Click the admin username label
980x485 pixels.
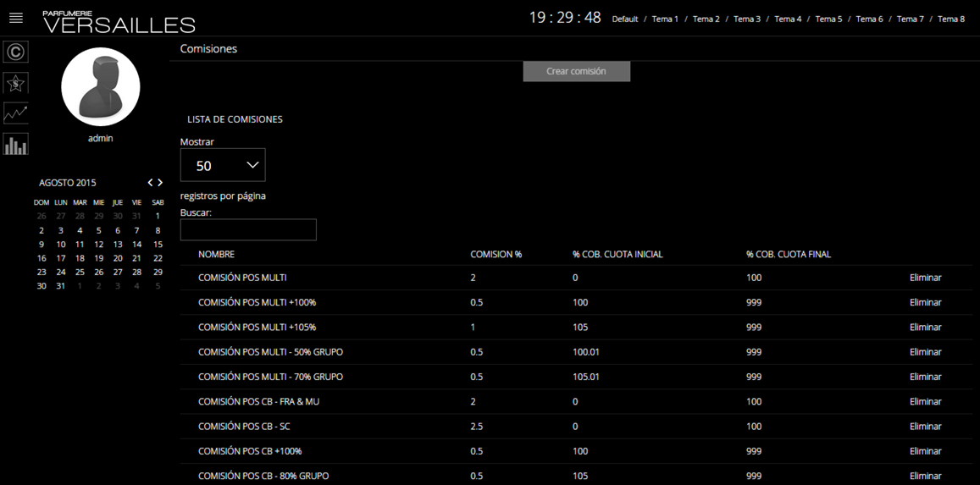[x=101, y=139]
